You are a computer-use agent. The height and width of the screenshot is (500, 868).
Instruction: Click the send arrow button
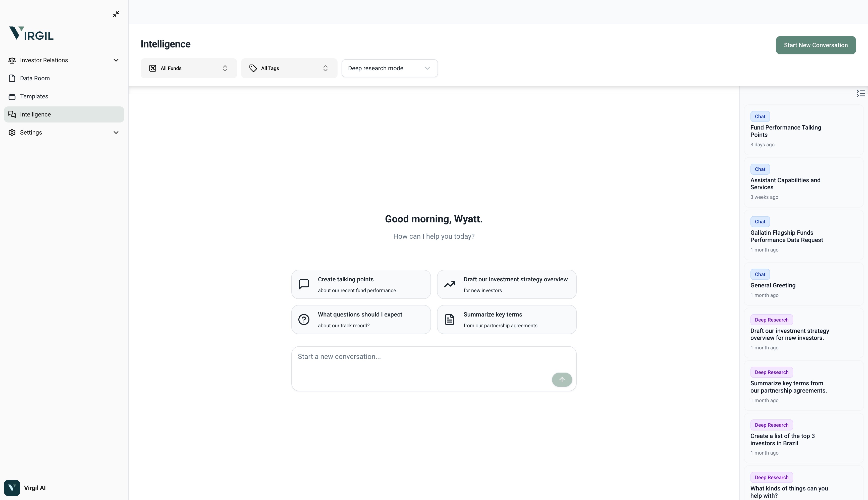coord(562,380)
